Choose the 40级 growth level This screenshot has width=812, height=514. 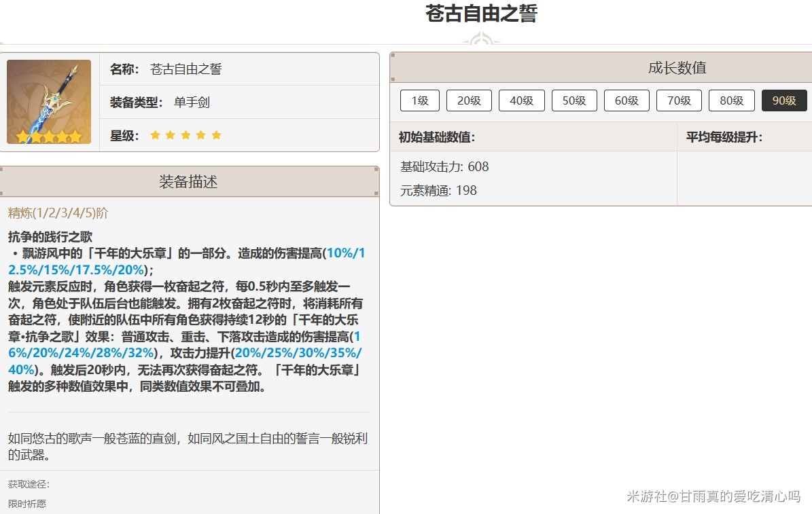(521, 100)
